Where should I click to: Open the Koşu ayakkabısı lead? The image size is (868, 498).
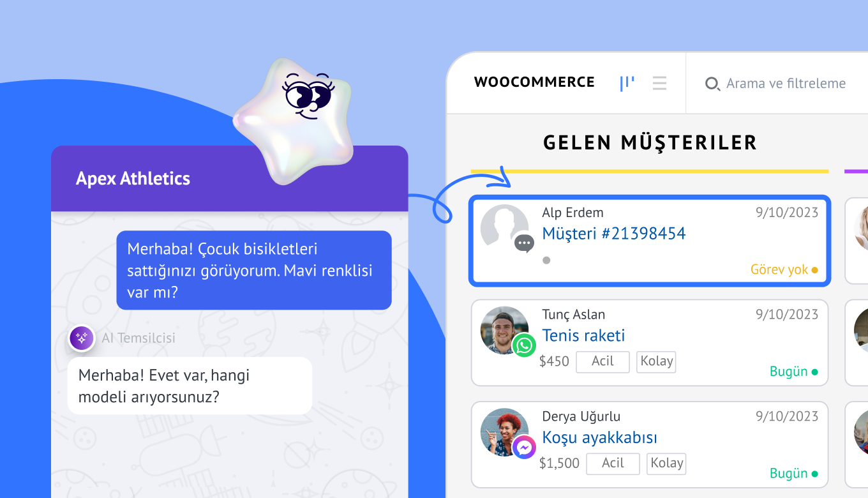click(x=599, y=437)
